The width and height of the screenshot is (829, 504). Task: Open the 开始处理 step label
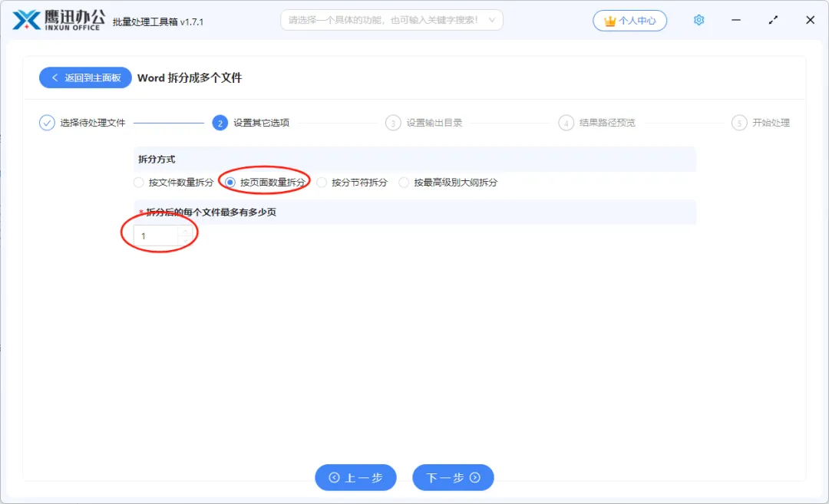[771, 123]
